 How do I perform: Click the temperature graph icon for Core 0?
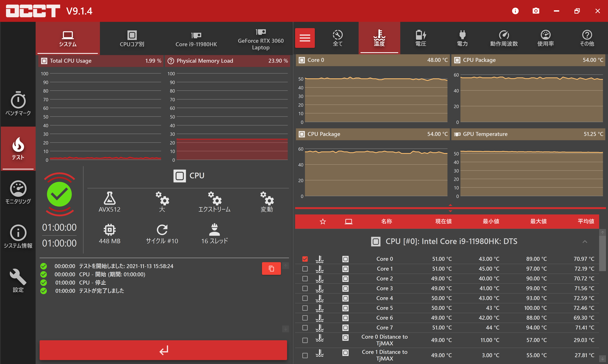click(320, 259)
